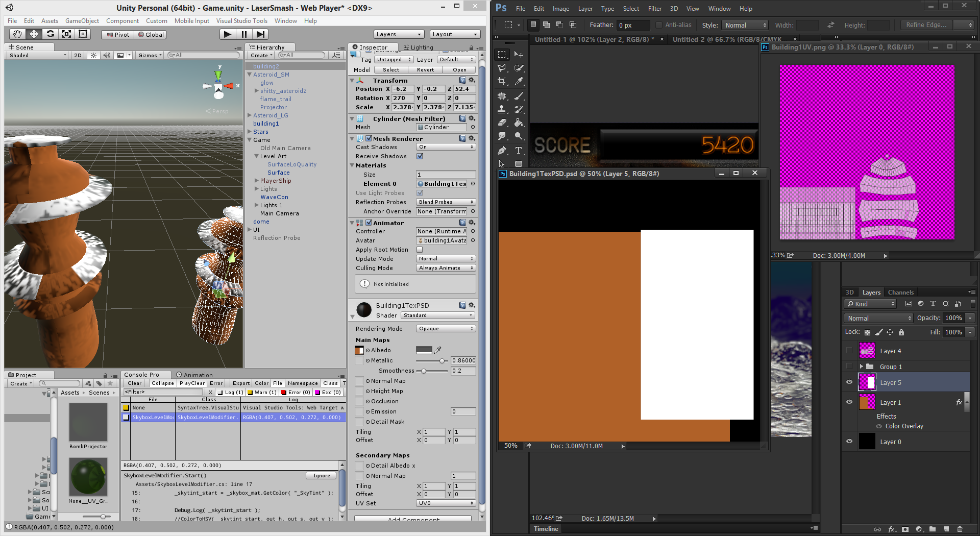Select the Pen tool in Photoshop
Image resolution: width=980 pixels, height=536 pixels.
pyautogui.click(x=502, y=150)
